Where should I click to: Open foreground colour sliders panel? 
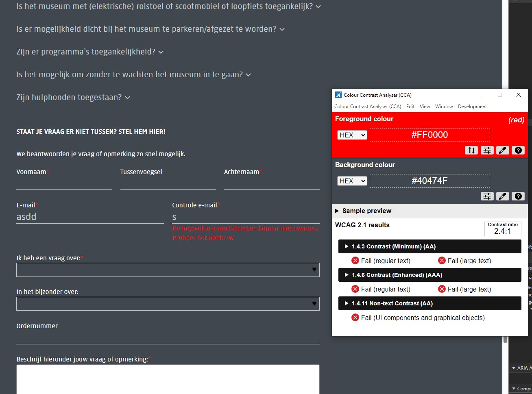pos(487,150)
